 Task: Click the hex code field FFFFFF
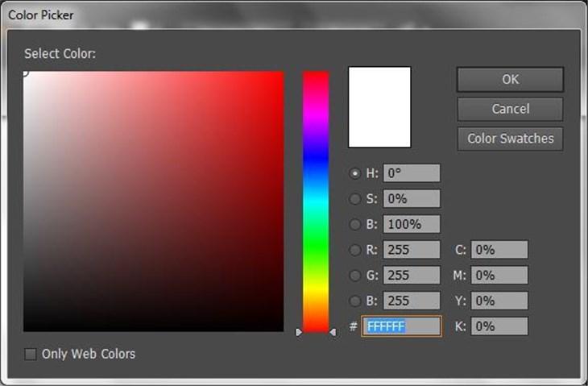coord(401,326)
